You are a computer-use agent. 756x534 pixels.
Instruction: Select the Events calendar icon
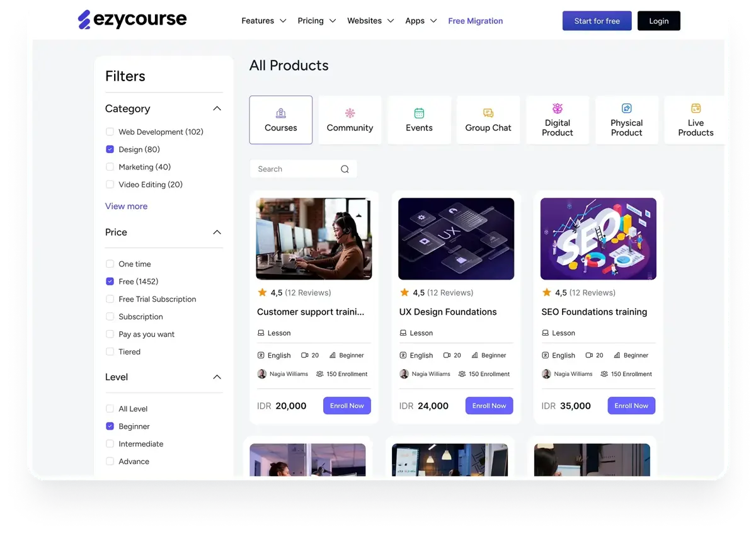pos(419,113)
